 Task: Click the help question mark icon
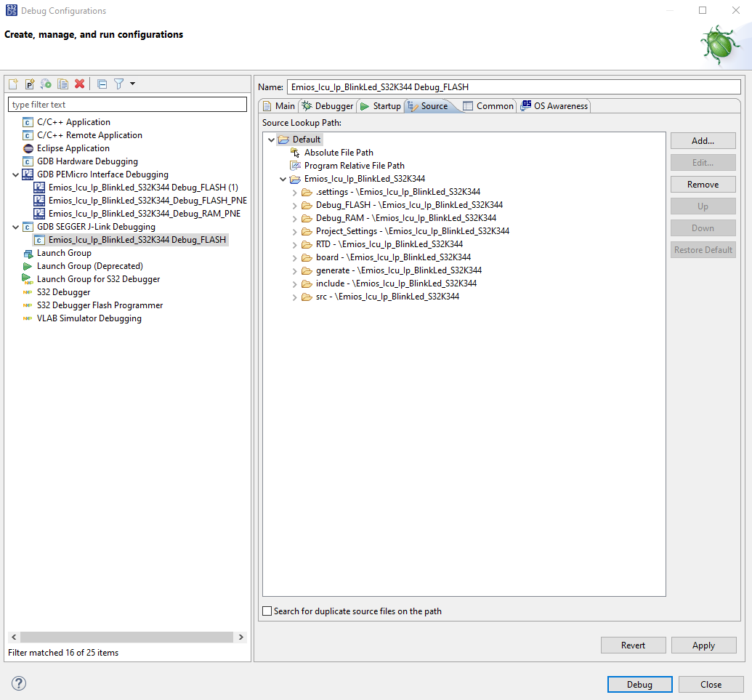click(x=18, y=683)
